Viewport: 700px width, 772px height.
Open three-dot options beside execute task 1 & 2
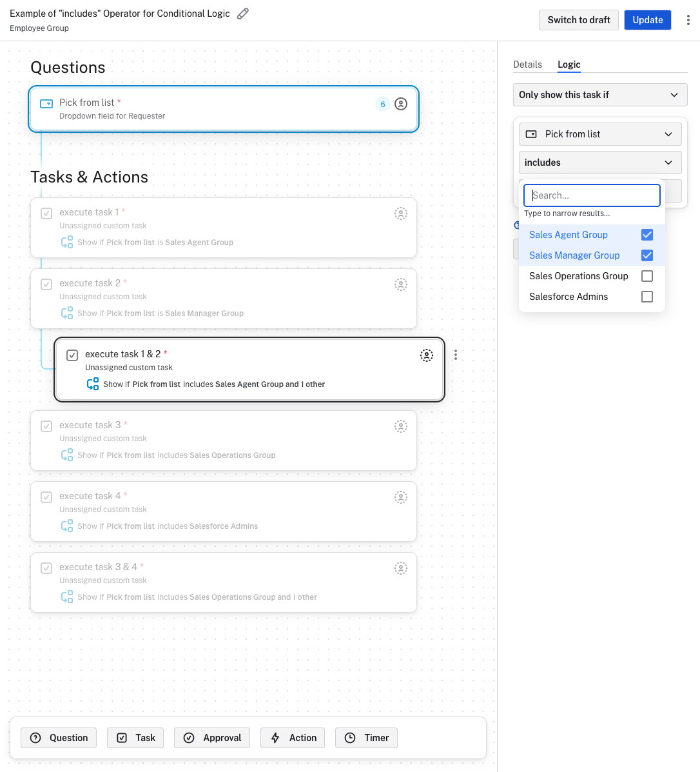click(x=456, y=355)
